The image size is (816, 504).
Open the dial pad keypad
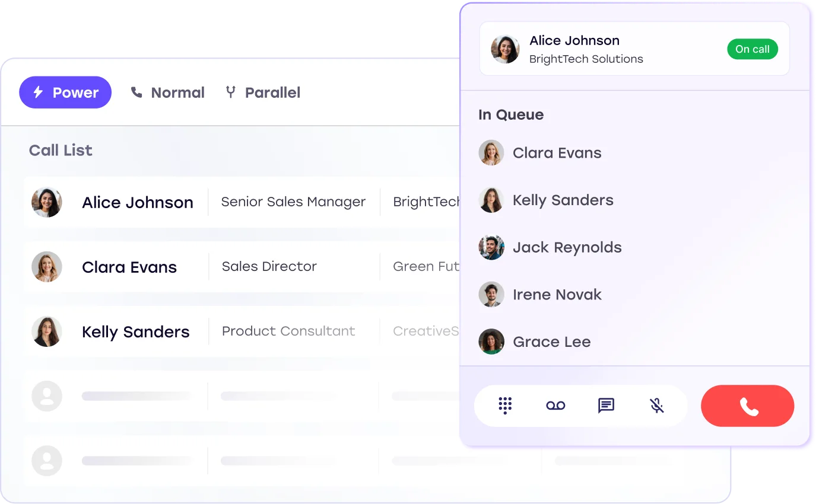[x=505, y=406]
